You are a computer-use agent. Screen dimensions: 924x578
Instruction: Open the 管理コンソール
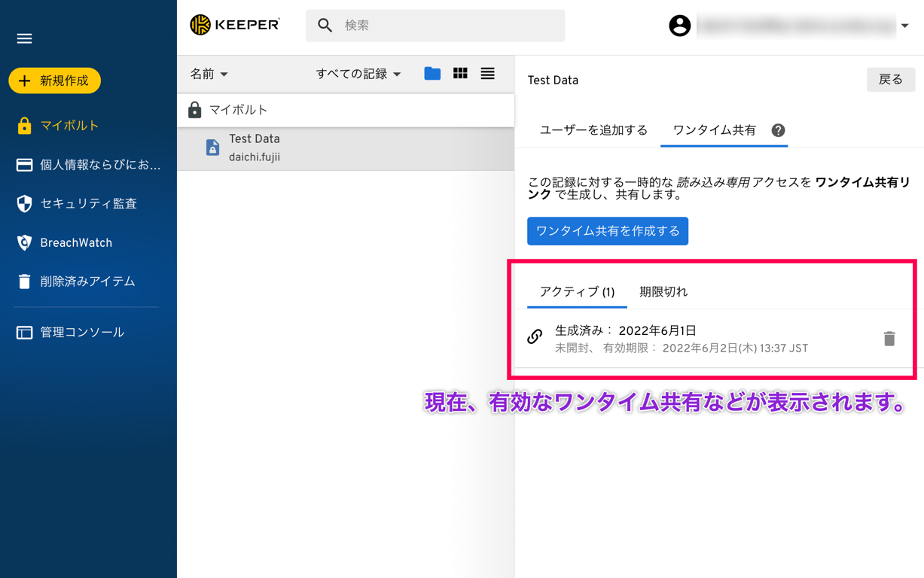pyautogui.click(x=80, y=331)
